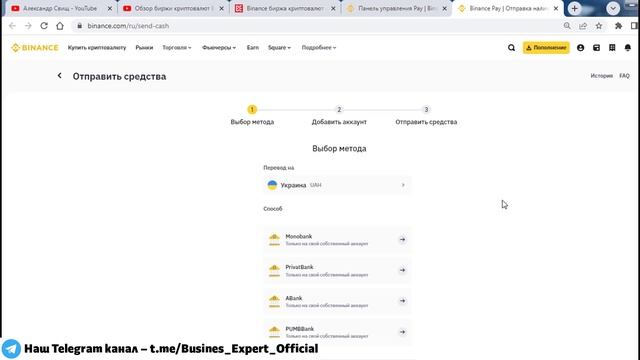Switch to the Binance Биржа криптовалют tab

point(285,8)
